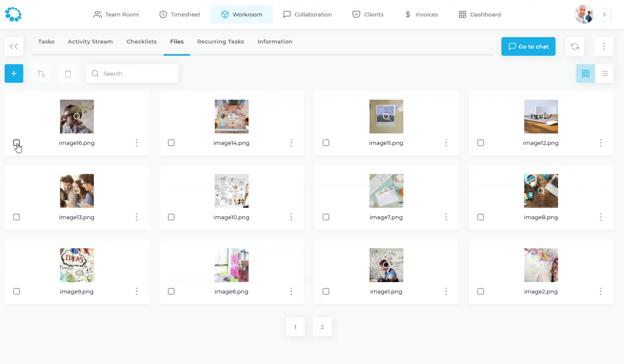Check the image2.png file checkbox

coord(481,291)
